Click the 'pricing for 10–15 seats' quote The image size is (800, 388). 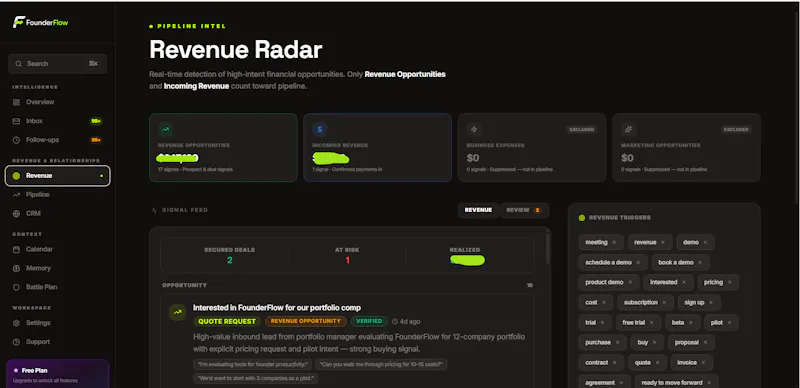click(381, 364)
